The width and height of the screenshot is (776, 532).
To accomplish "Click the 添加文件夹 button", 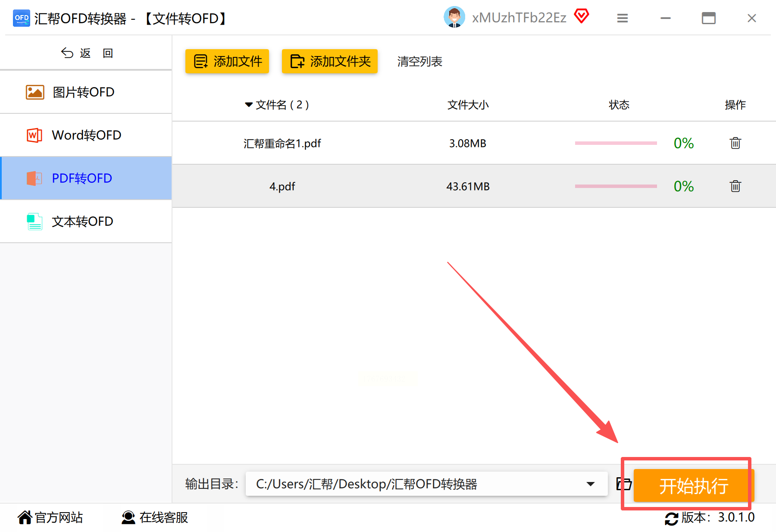I will pos(330,61).
